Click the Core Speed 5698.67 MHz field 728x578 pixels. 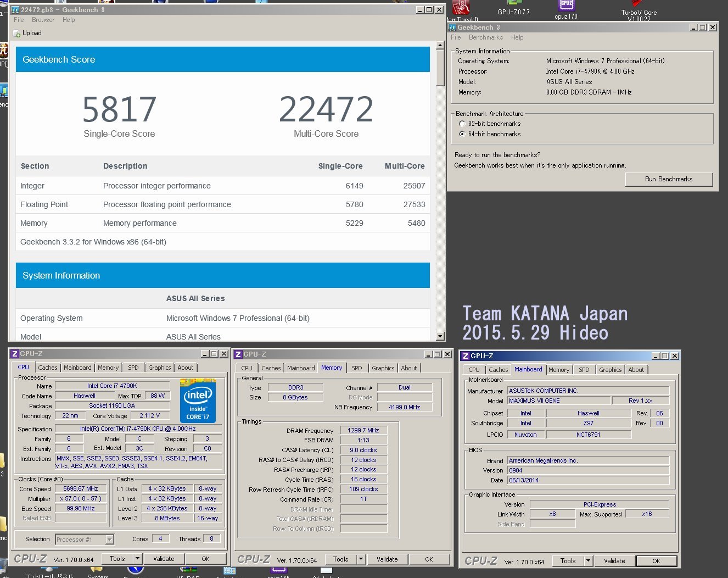[81, 489]
